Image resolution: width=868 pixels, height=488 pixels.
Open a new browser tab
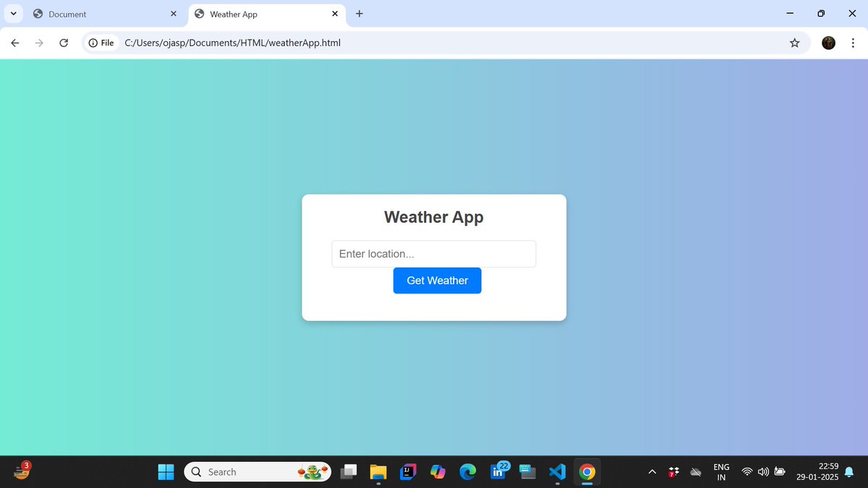tap(359, 14)
